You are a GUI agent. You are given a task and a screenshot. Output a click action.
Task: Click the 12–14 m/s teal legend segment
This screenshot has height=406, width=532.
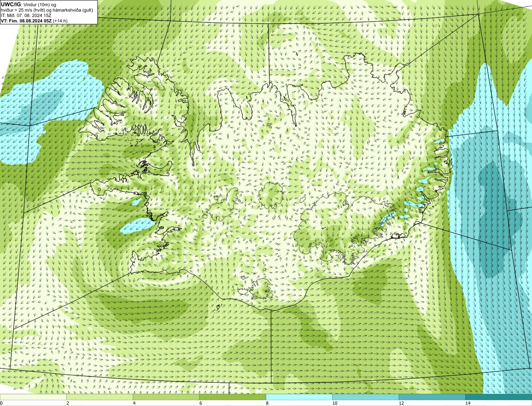pos(432,397)
